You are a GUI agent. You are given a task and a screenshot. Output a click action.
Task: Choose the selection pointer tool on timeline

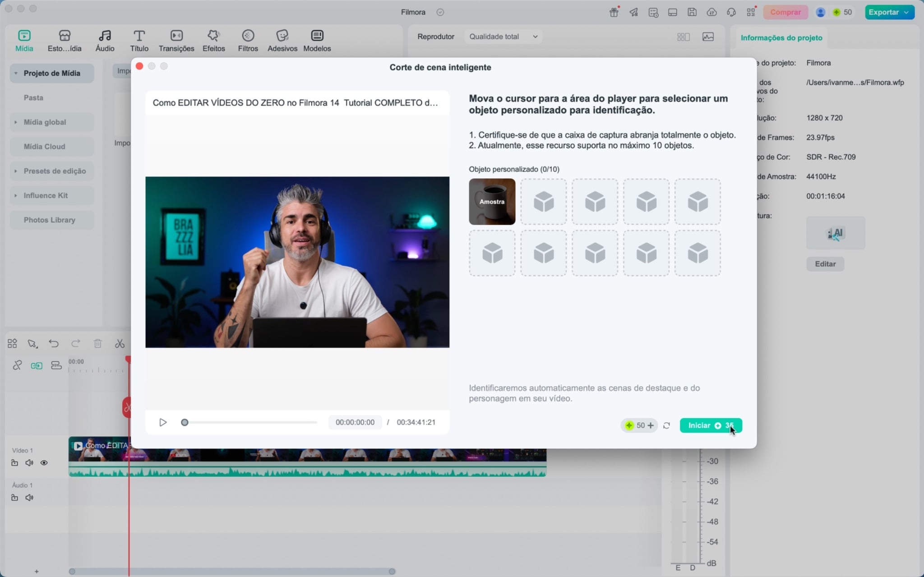point(32,344)
